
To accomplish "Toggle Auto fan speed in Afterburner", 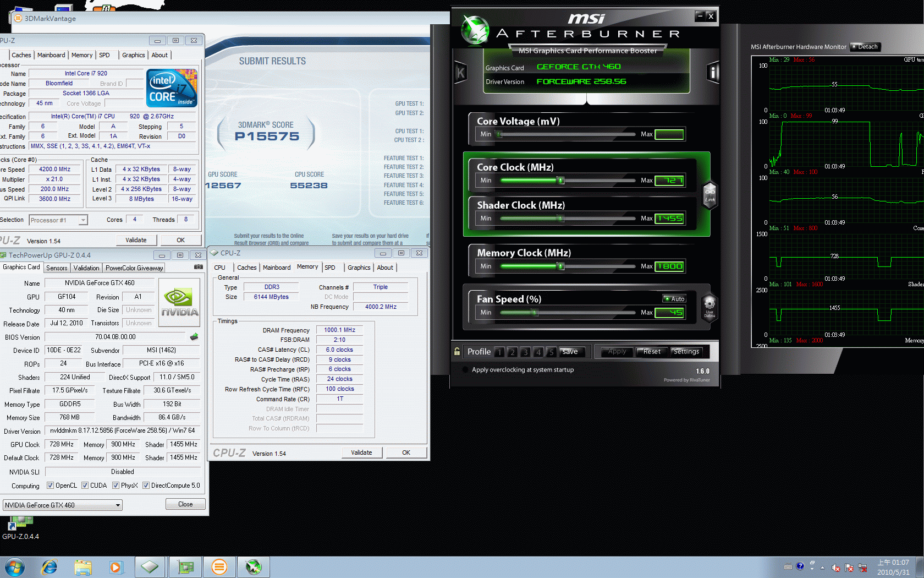I will tap(674, 299).
